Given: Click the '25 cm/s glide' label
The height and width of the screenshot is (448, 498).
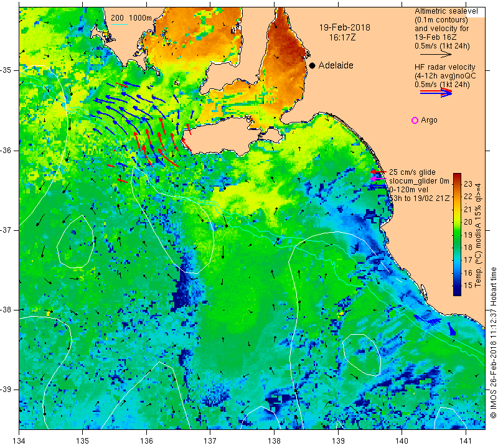Looking at the screenshot, I should tap(412, 172).
